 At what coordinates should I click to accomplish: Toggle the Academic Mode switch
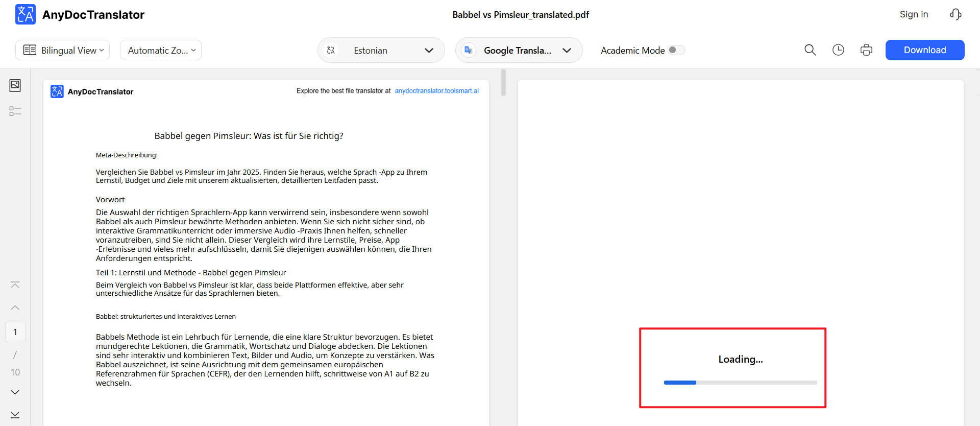677,50
